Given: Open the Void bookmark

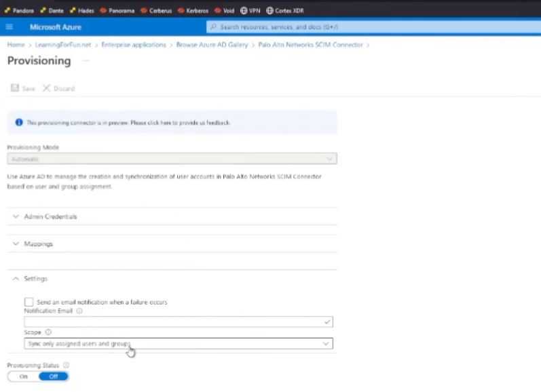Looking at the screenshot, I should coord(224,11).
